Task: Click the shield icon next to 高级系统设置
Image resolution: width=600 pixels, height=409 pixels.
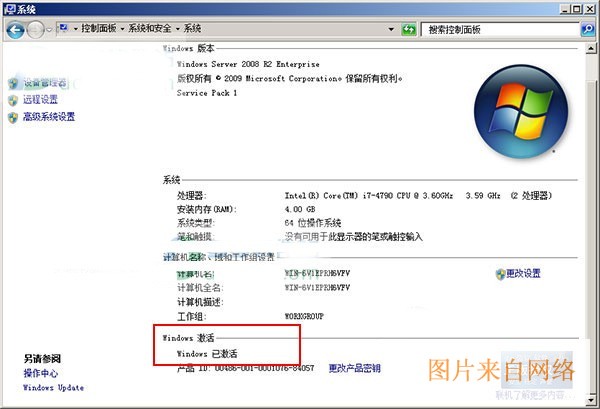Action: coord(13,117)
